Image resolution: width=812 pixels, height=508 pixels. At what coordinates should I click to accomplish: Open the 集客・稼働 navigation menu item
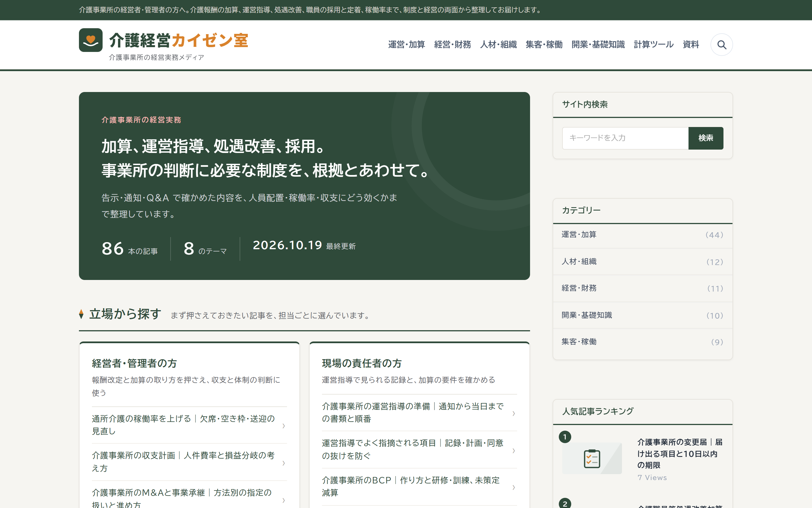[544, 44]
